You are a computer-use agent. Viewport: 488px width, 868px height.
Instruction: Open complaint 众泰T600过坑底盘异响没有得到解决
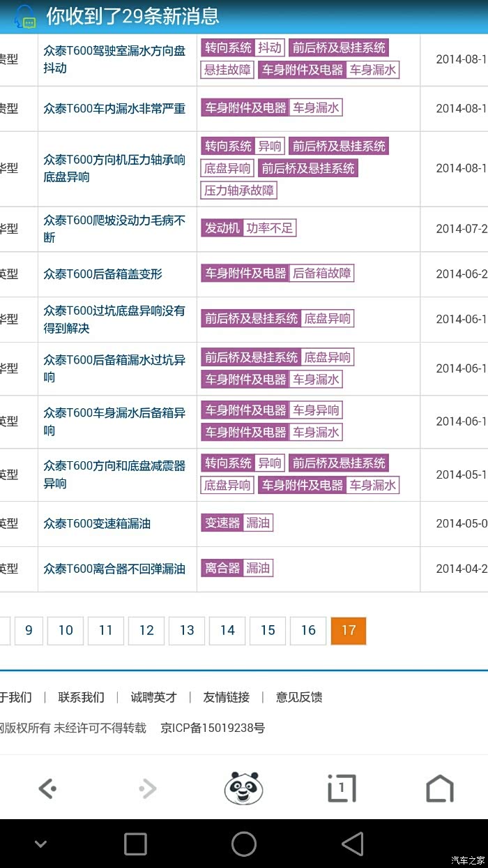tap(114, 320)
